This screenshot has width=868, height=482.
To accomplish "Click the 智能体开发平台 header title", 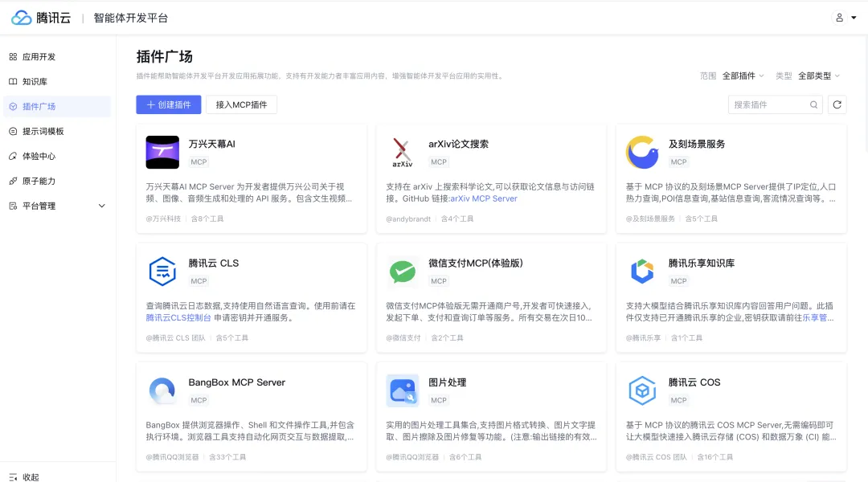I will (131, 18).
